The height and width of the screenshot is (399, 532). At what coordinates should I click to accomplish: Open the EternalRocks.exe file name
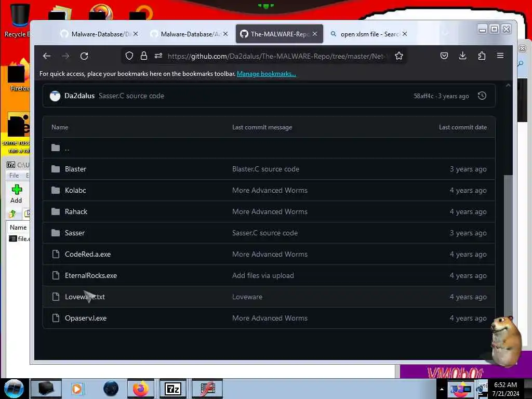click(x=91, y=275)
